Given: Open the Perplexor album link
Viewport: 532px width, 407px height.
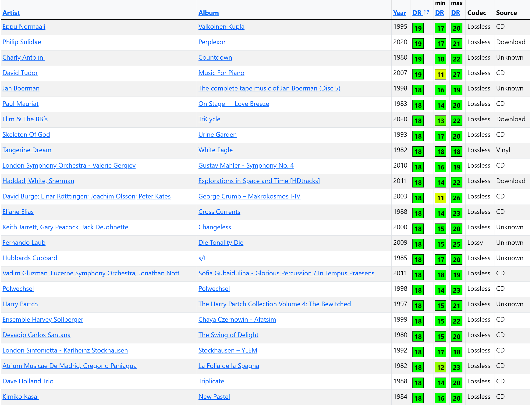Looking at the screenshot, I should [x=212, y=42].
